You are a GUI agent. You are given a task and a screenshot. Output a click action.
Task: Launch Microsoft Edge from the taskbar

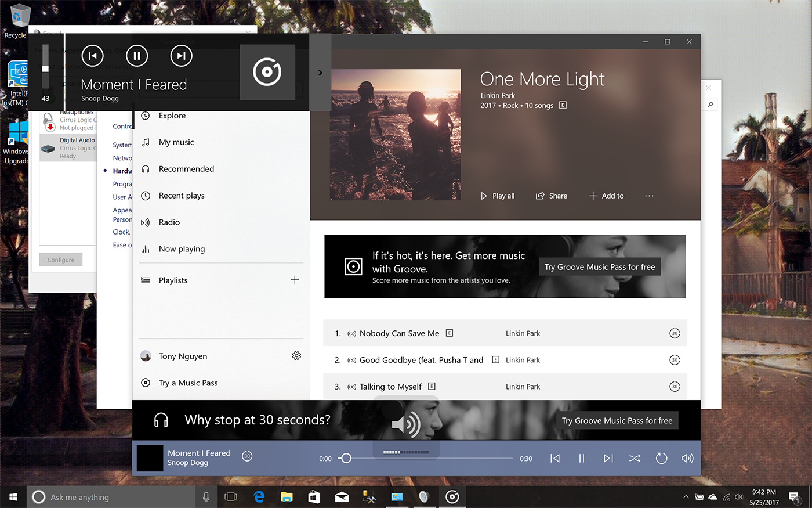(259, 497)
